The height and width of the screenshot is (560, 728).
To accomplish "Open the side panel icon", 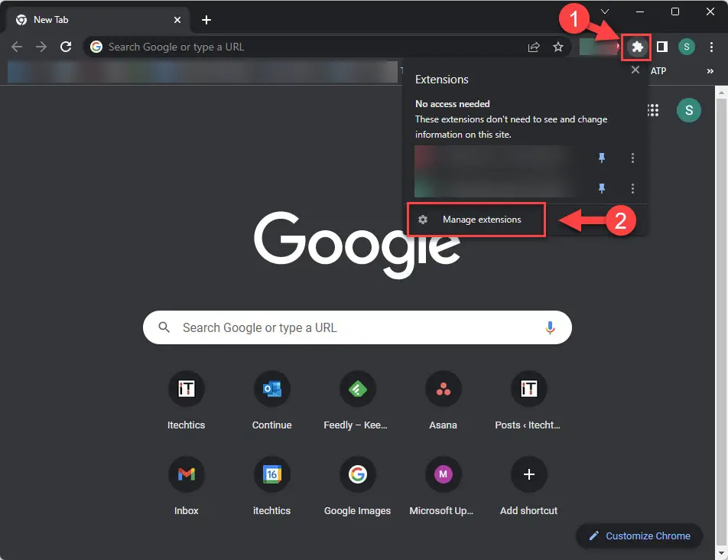I will [662, 47].
